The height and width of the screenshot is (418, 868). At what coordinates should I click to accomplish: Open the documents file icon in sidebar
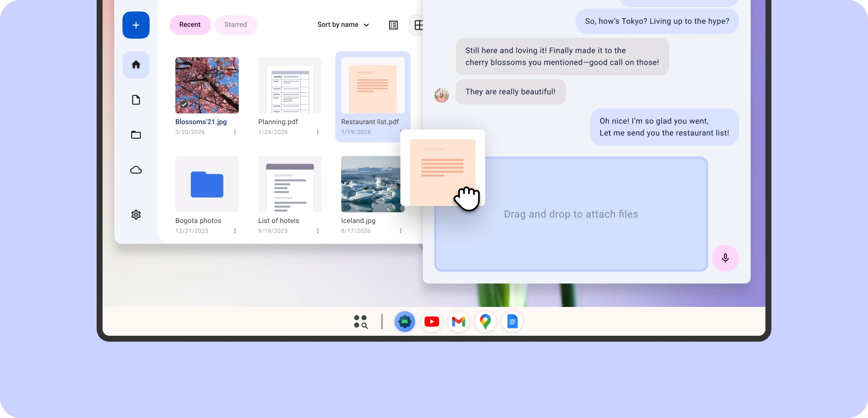tap(136, 100)
